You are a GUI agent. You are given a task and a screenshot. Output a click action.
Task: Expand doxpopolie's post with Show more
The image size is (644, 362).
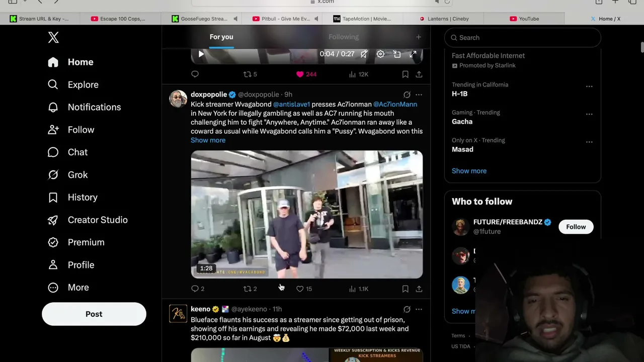pos(208,140)
